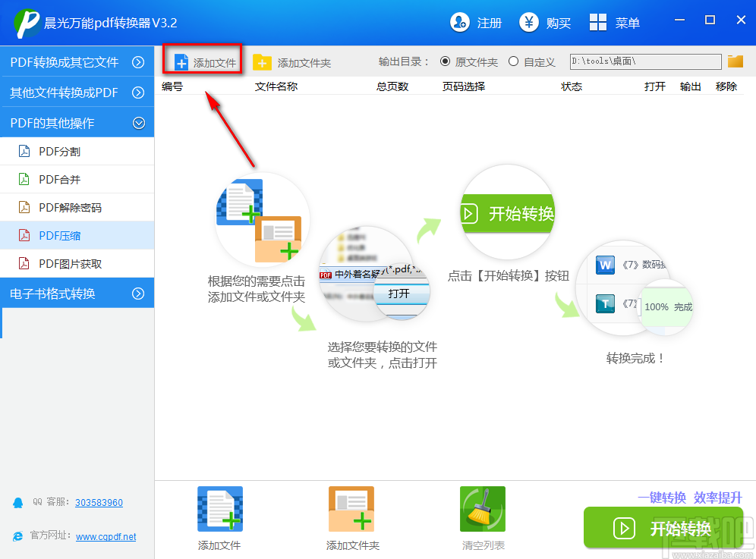Expand 电子书格式转换 section arrow
This screenshot has width=756, height=559.
click(x=138, y=294)
